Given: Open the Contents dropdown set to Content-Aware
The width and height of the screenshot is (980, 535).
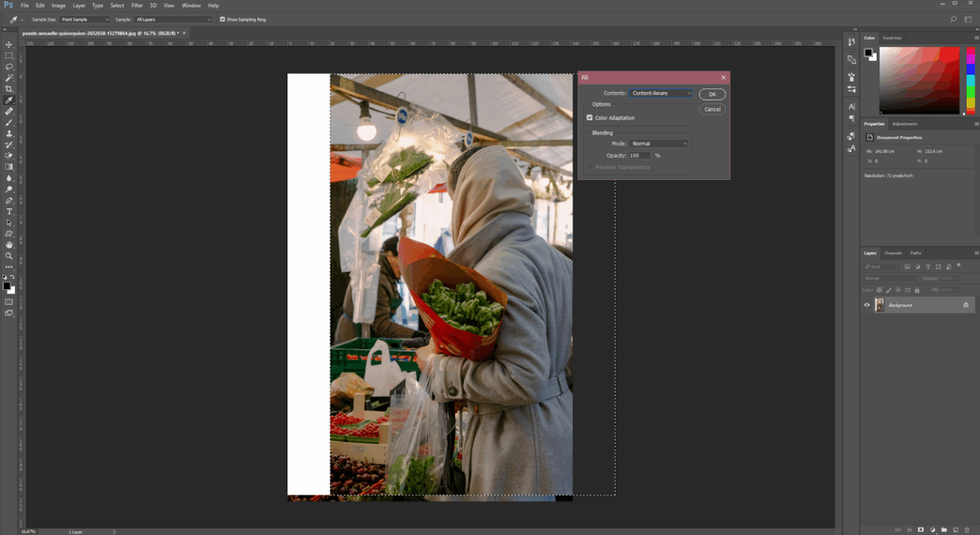Looking at the screenshot, I should point(661,93).
